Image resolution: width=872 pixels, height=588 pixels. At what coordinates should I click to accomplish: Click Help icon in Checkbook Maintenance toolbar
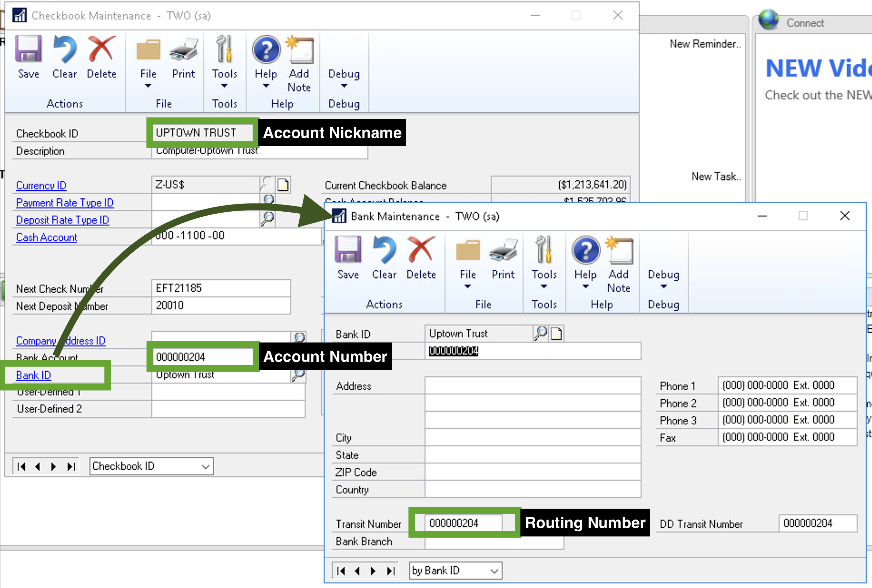[266, 49]
